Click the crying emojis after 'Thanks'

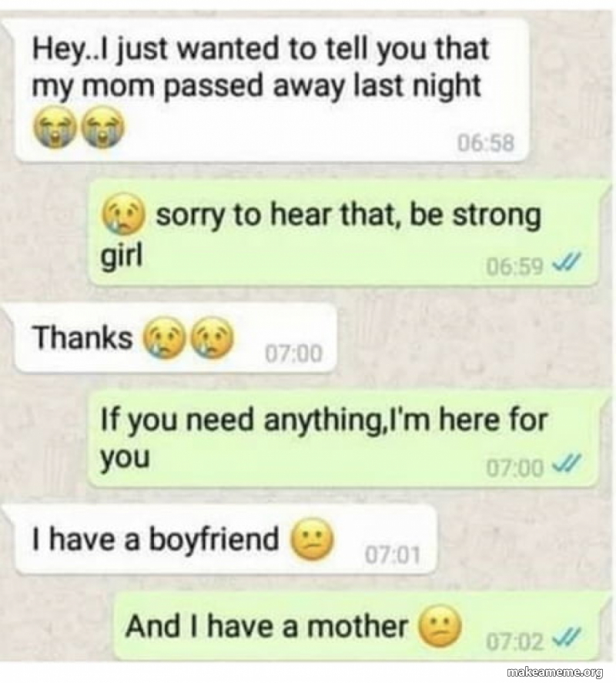tap(188, 336)
